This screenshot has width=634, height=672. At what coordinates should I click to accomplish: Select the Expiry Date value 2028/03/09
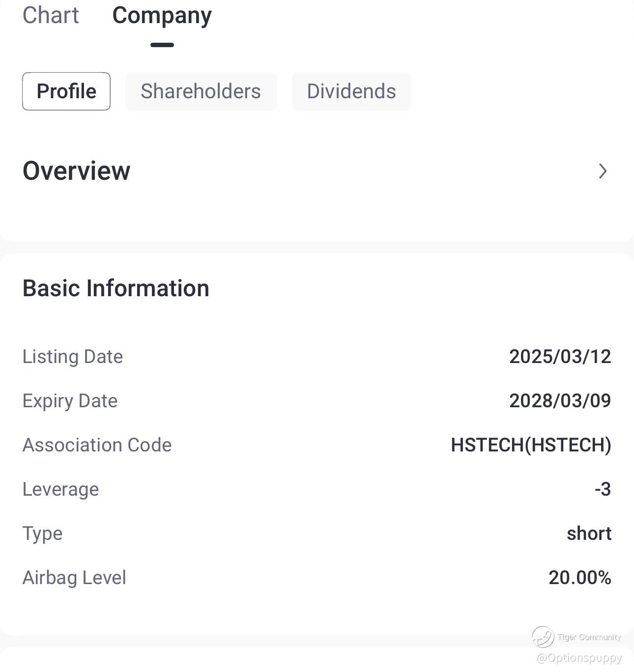click(x=560, y=401)
